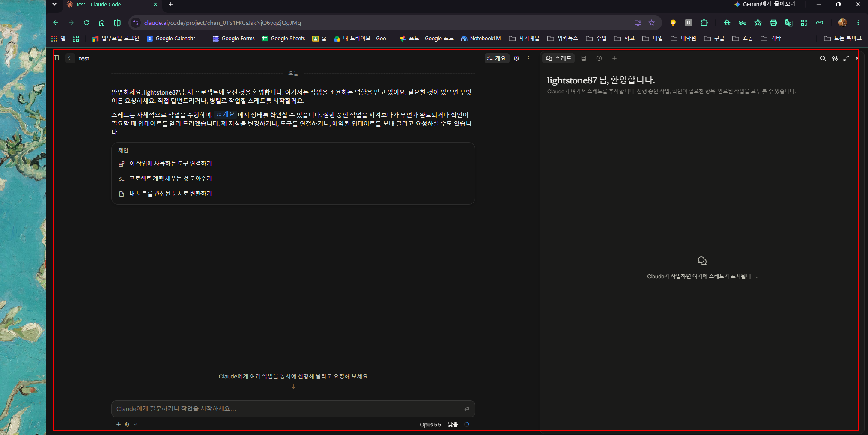
Task: Open the notes document tab icon
Action: (x=584, y=58)
